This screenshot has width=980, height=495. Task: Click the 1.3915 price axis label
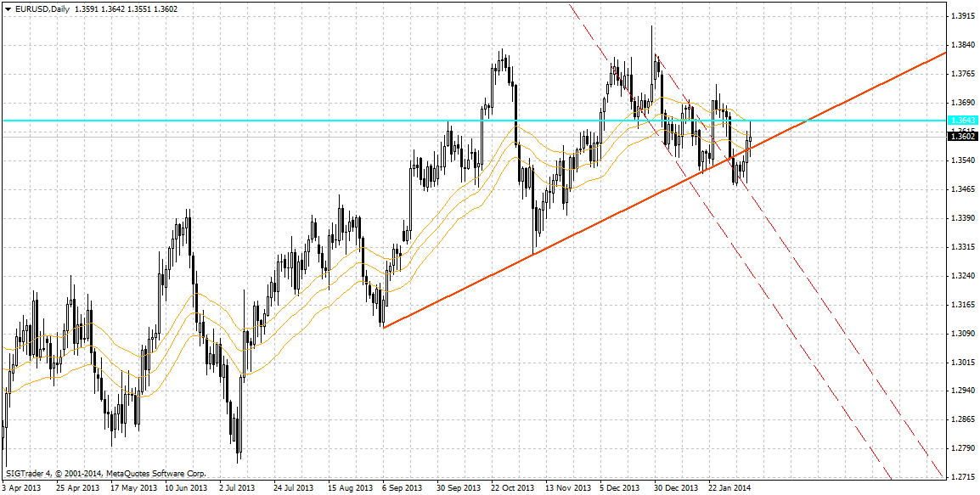[965, 16]
